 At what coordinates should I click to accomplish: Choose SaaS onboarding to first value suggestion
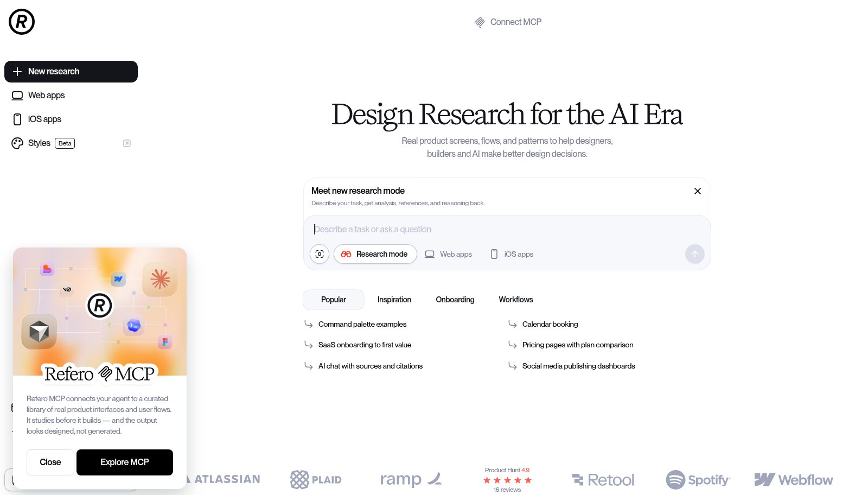click(365, 345)
